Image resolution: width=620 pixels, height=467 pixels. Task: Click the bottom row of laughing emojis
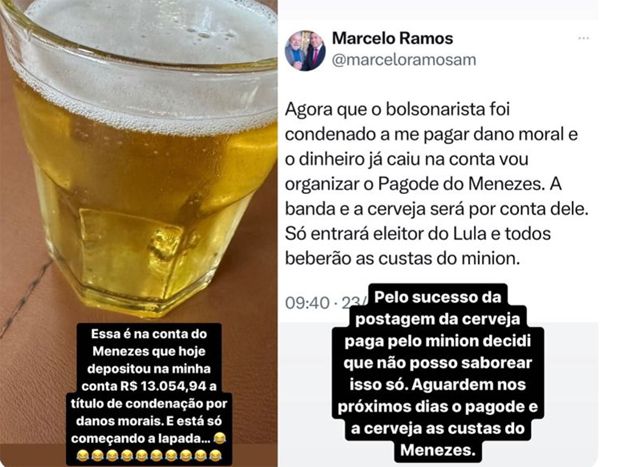[149, 456]
